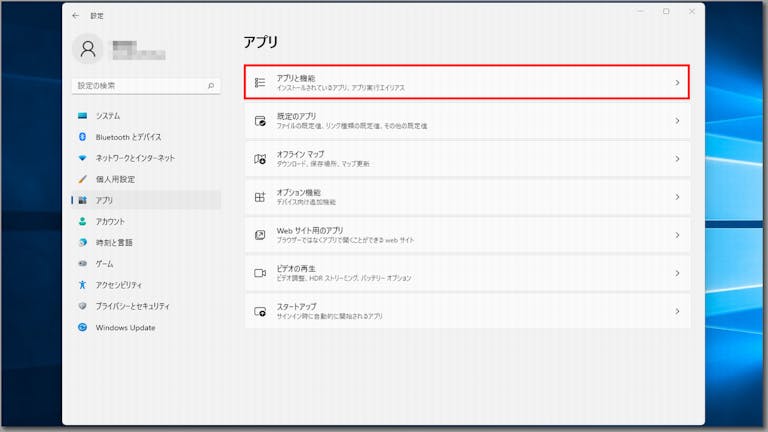
Task: Click the アプリと機能 list icon
Action: tap(260, 83)
